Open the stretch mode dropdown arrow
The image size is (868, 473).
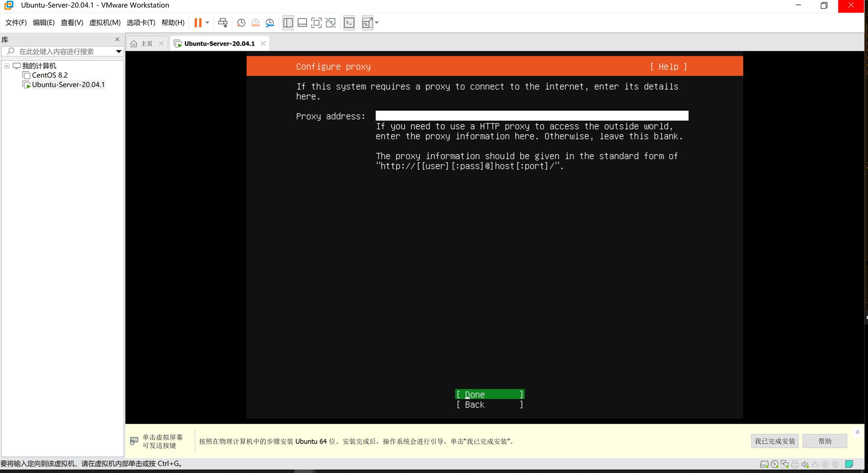pos(377,23)
